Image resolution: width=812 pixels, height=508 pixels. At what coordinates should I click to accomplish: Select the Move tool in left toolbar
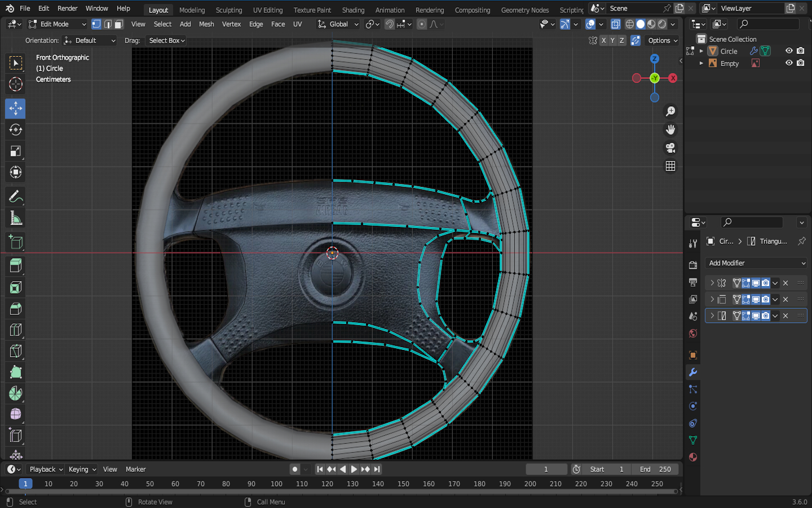click(x=15, y=108)
